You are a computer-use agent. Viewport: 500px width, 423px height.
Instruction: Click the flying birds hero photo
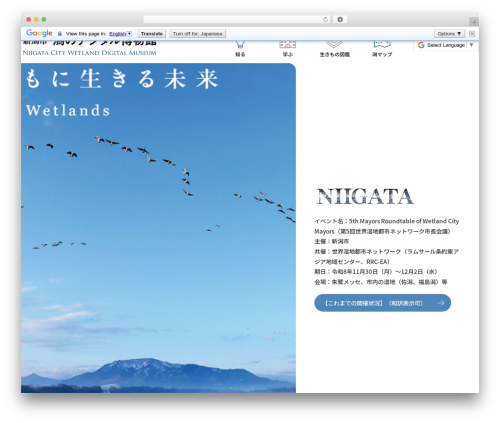click(x=158, y=228)
